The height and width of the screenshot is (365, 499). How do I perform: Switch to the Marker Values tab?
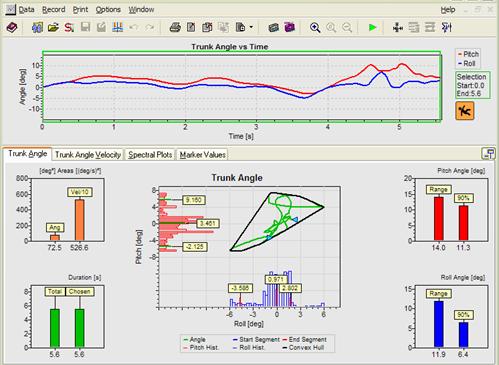click(x=202, y=155)
